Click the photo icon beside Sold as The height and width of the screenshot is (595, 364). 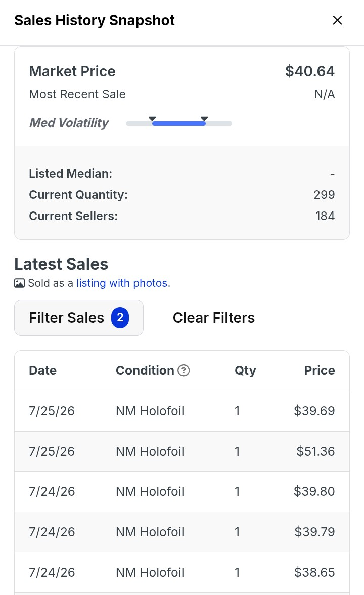point(19,283)
